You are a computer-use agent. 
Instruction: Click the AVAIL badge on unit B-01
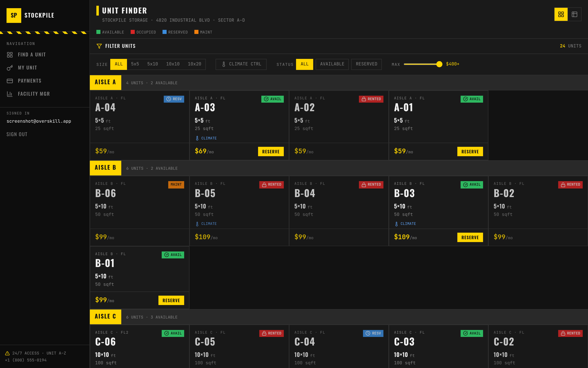coord(173,255)
